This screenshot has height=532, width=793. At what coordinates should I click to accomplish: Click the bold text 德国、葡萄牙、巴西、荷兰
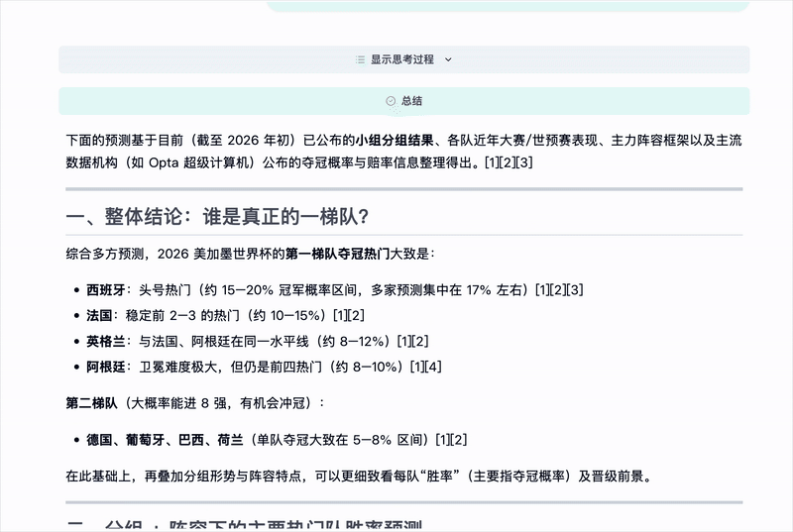(165, 440)
